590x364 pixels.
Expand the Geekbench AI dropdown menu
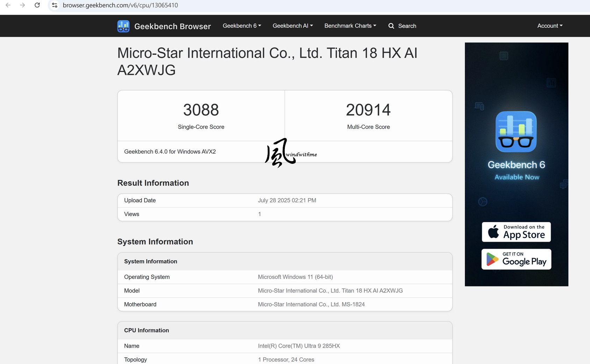(293, 26)
